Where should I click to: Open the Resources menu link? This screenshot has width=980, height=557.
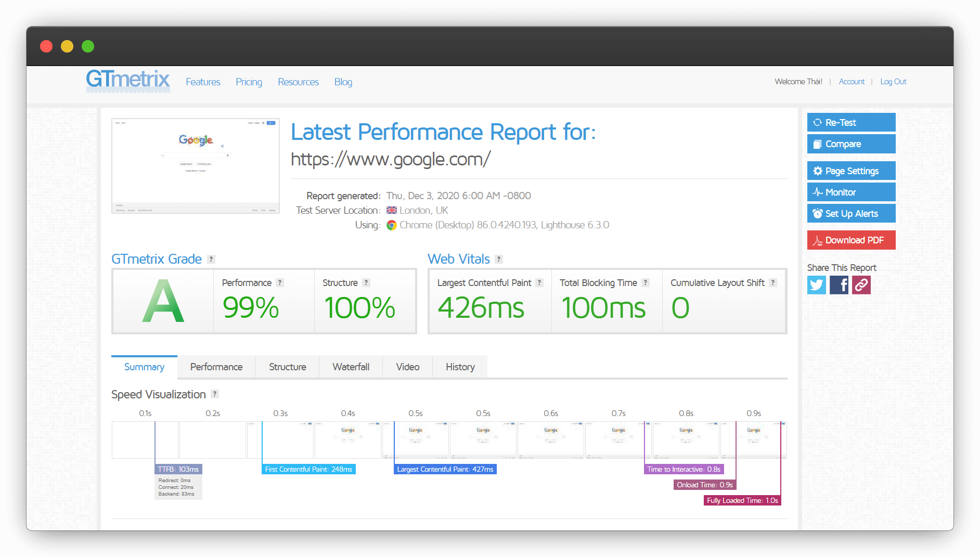click(x=298, y=82)
